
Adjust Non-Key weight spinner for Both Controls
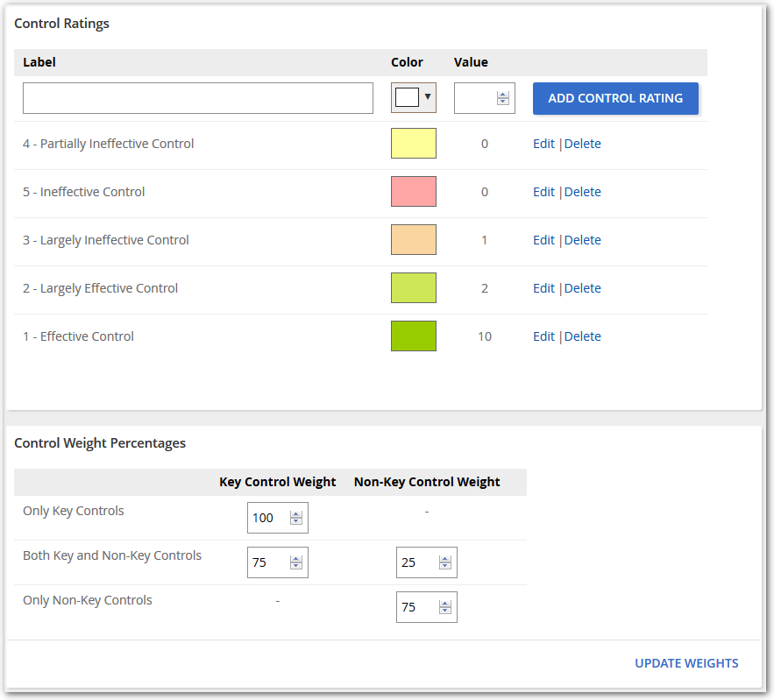point(445,562)
